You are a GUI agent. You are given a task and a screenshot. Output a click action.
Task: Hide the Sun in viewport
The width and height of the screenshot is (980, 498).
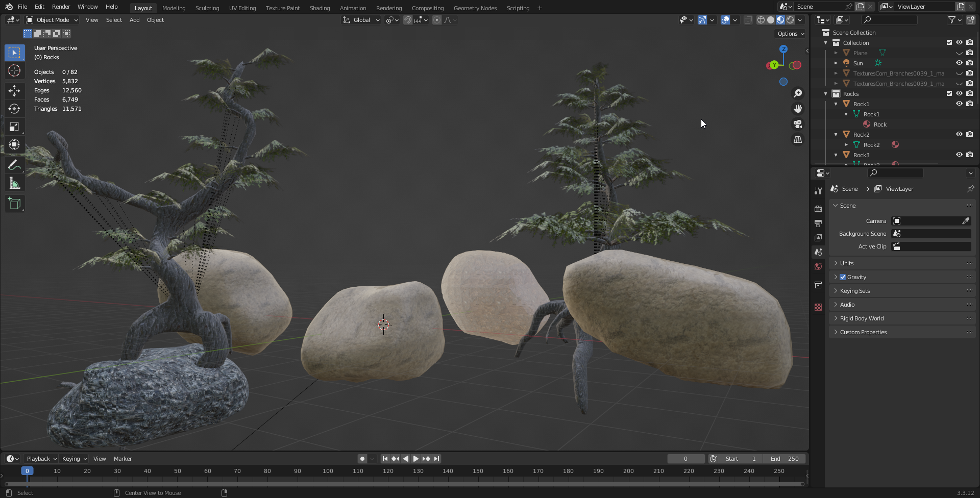959,63
